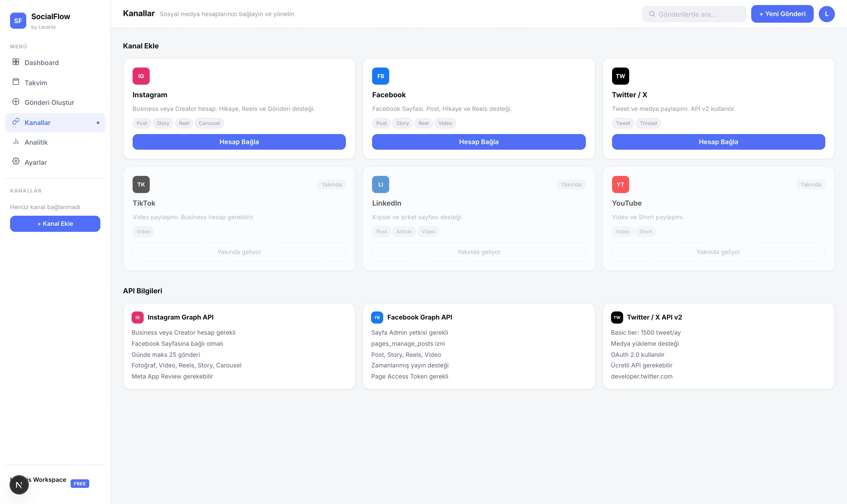The image size is (847, 504).
Task: Click the Carousel tag on Instagram card
Action: [209, 123]
